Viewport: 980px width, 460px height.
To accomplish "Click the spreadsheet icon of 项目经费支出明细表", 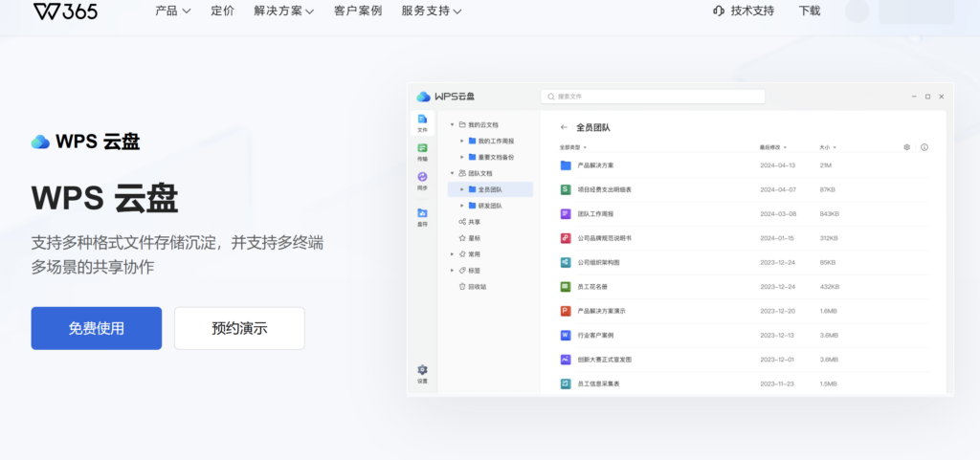I will [566, 189].
